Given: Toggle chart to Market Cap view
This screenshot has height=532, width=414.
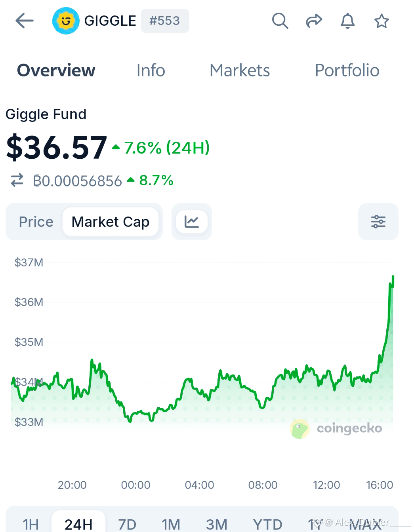Looking at the screenshot, I should (x=111, y=222).
